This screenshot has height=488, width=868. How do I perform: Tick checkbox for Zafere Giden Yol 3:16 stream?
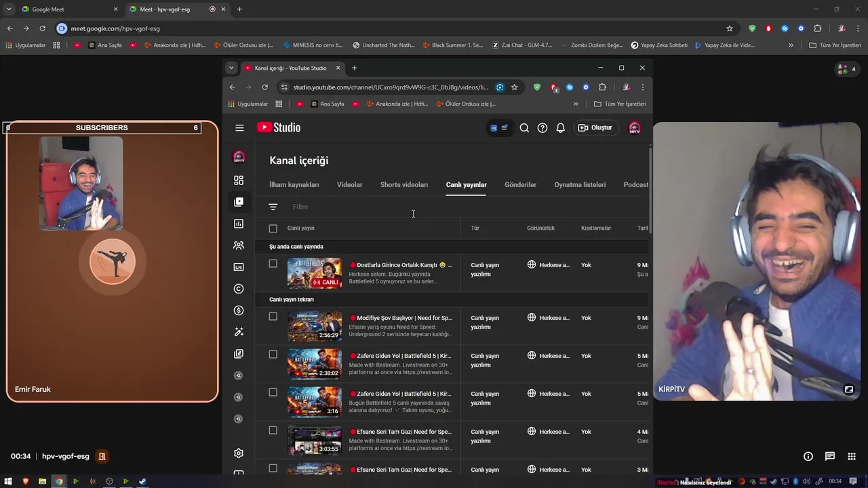pos(273,392)
